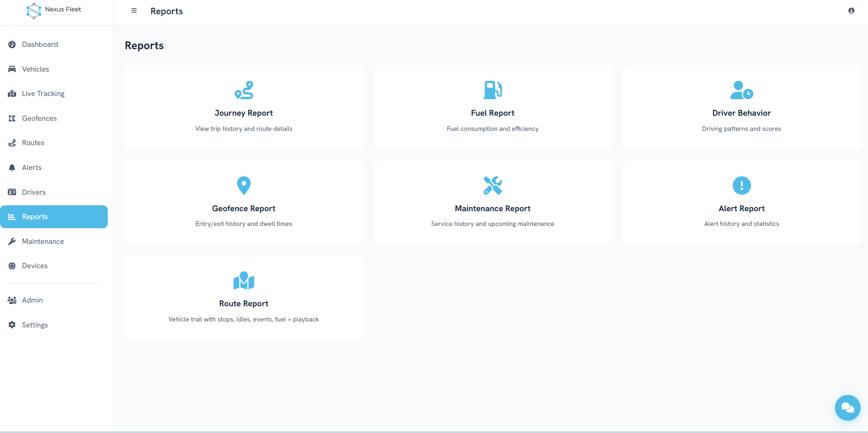Open the Fuel Report card title

click(x=493, y=113)
